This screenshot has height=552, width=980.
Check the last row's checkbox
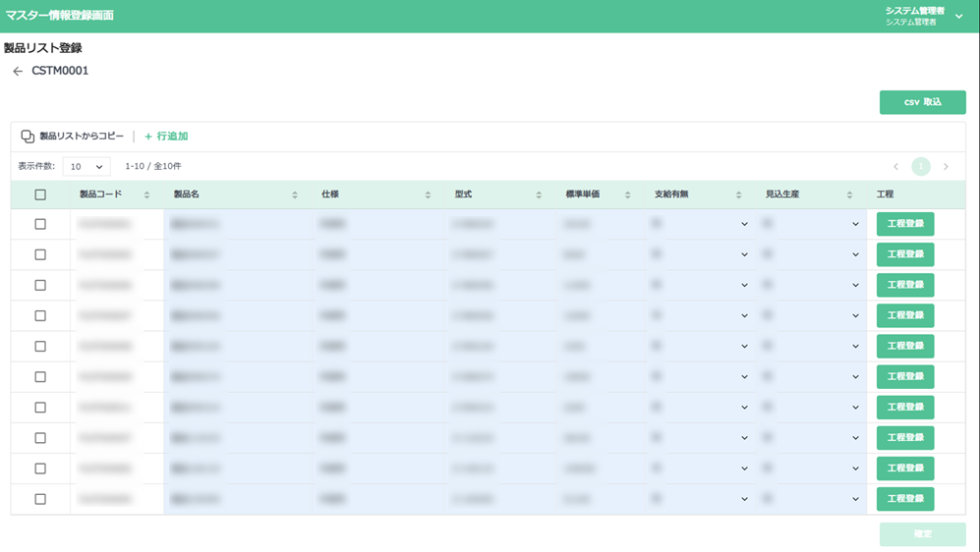(40, 499)
